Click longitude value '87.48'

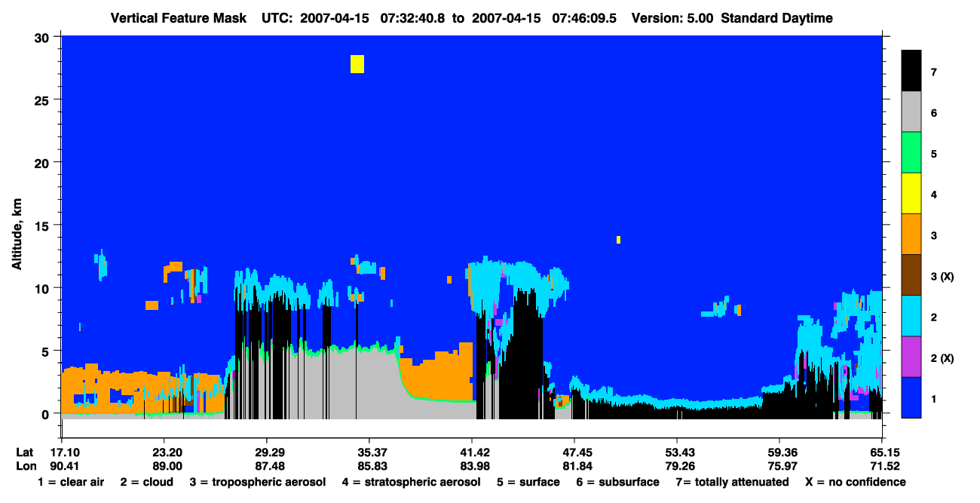pyautogui.click(x=266, y=466)
